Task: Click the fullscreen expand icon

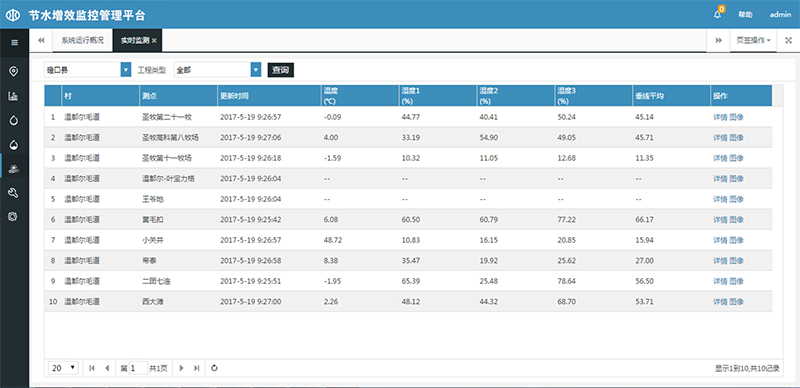Action: click(x=788, y=40)
